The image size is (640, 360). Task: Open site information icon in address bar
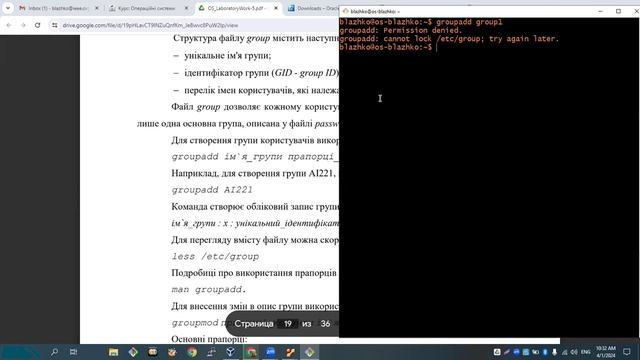point(55,25)
